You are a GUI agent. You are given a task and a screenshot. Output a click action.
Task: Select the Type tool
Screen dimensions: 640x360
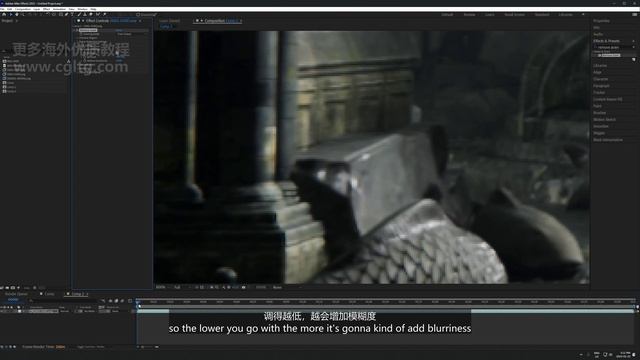[72, 14]
